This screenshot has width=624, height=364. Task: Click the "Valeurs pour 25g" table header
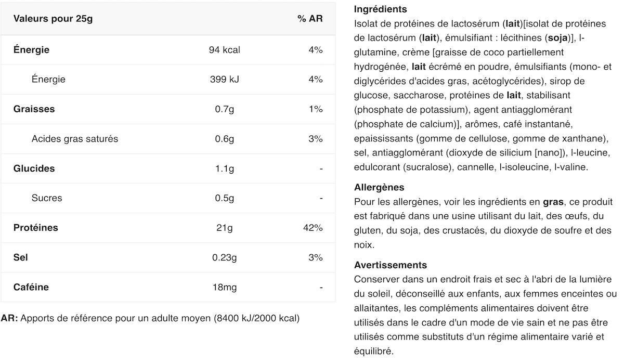pyautogui.click(x=53, y=19)
